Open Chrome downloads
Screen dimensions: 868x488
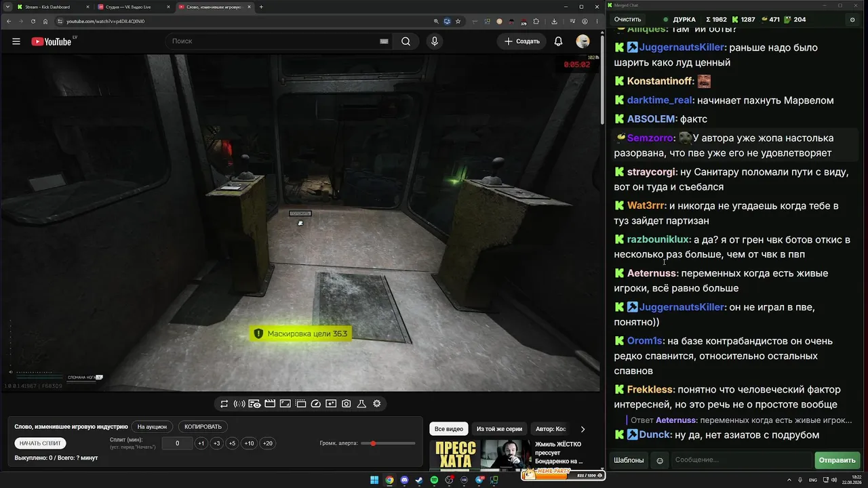point(554,21)
